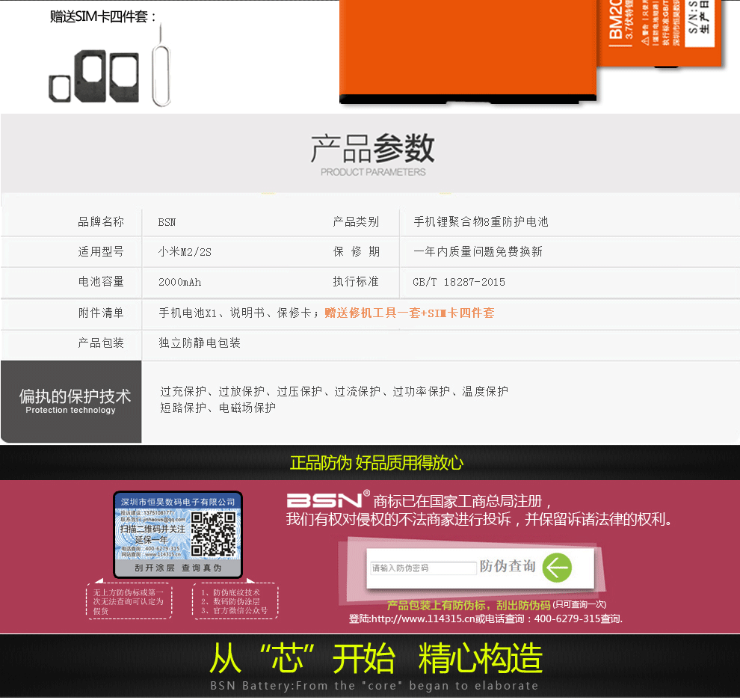Screen dimensions: 740x700
Task: Click the smallest SIM card adapter
Action: [60, 88]
